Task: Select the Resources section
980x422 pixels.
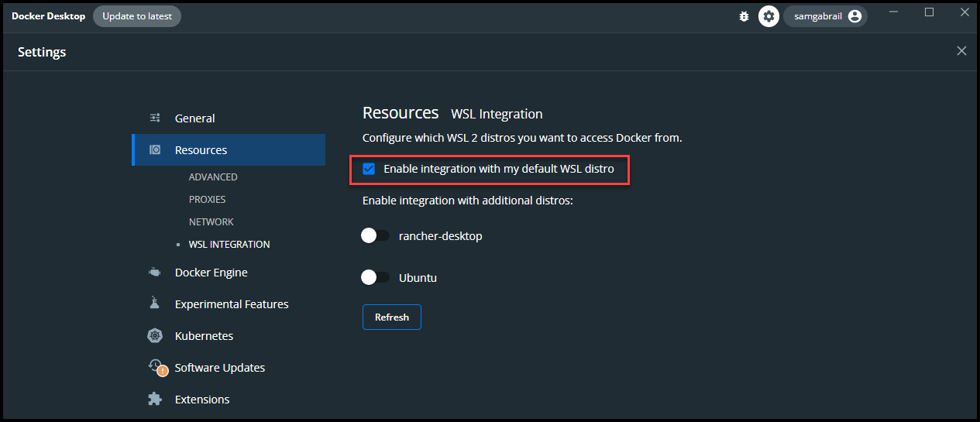Action: [x=229, y=150]
